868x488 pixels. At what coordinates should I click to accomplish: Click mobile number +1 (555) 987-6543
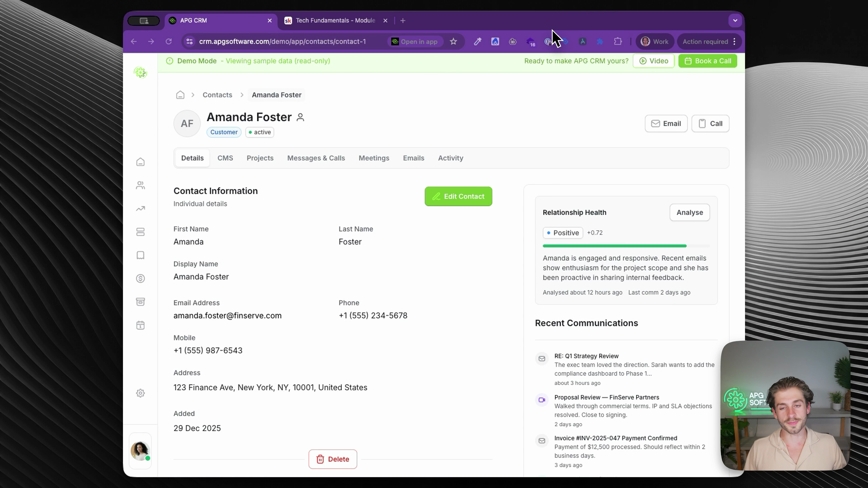tap(208, 351)
